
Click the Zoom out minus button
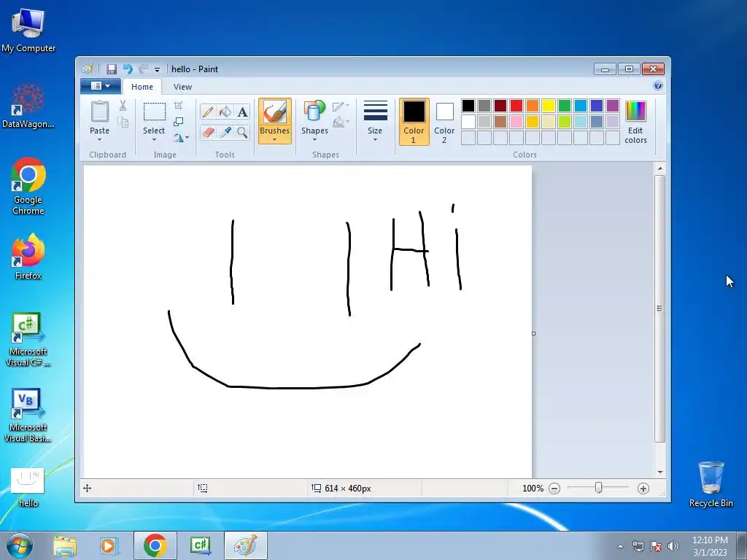[554, 488]
